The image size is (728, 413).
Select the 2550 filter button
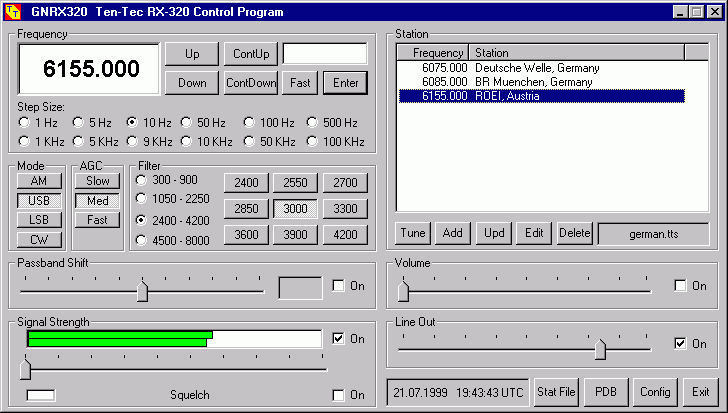point(295,183)
